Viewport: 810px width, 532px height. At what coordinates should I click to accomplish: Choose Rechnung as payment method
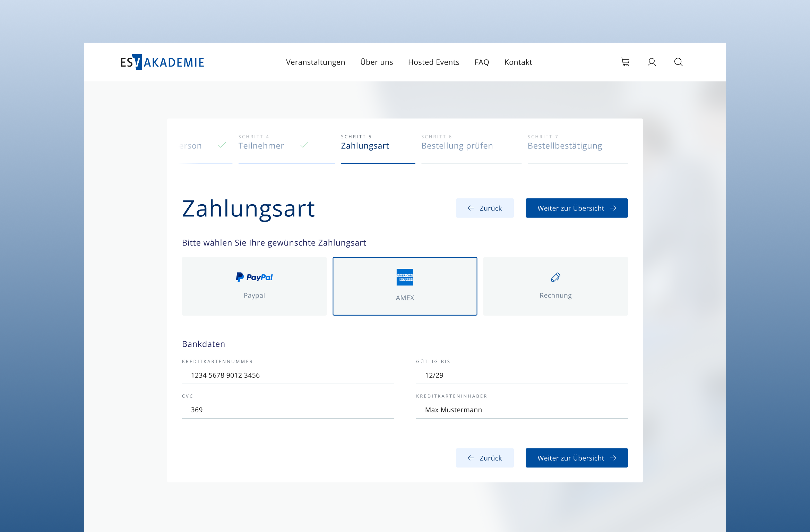(555, 286)
